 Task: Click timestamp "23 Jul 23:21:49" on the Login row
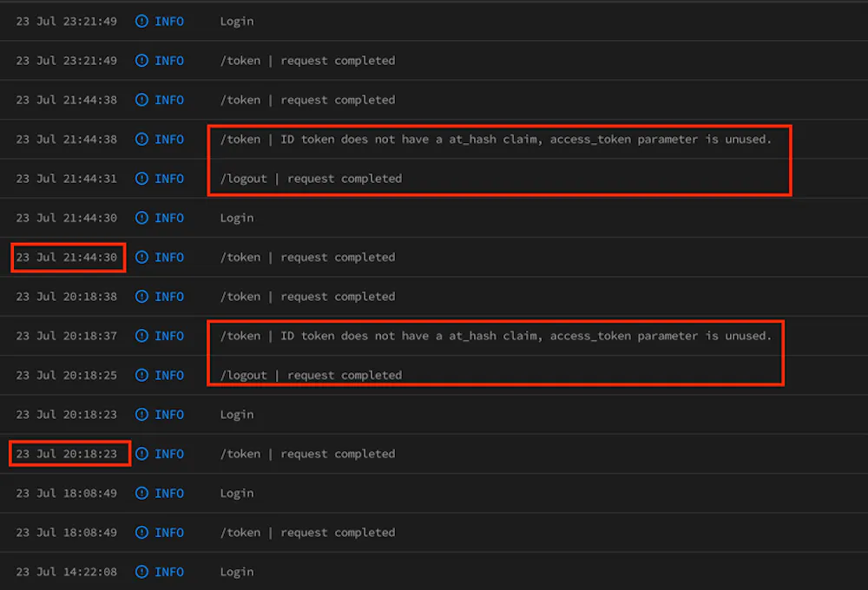(x=67, y=21)
